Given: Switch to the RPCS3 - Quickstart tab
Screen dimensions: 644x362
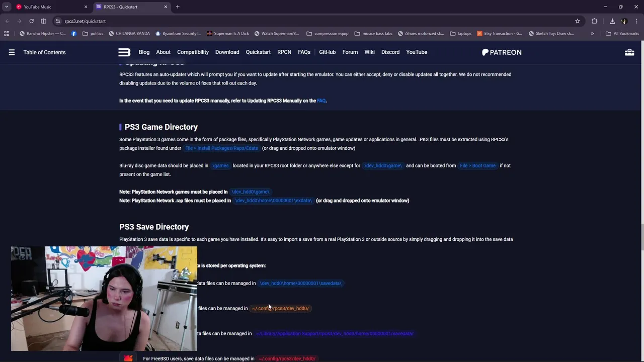Looking at the screenshot, I should coord(132,7).
